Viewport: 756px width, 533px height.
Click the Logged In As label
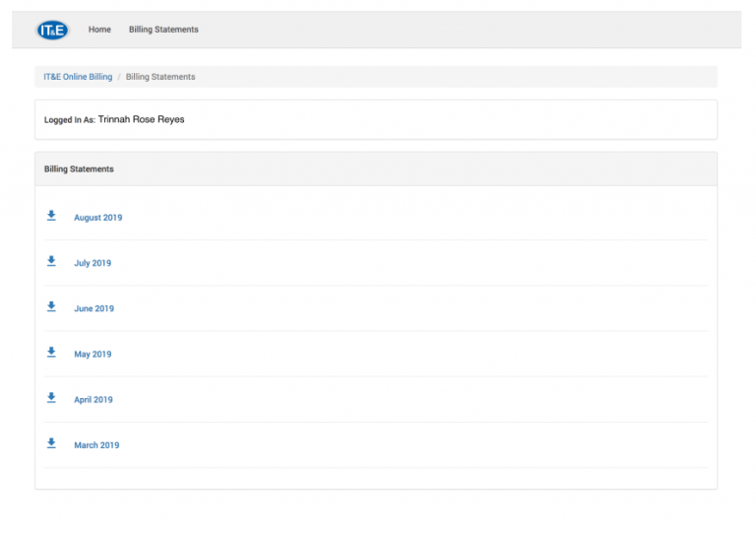point(69,120)
